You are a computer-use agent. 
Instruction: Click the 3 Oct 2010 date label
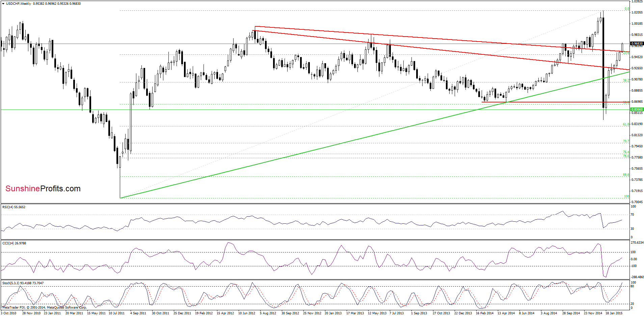8,313
